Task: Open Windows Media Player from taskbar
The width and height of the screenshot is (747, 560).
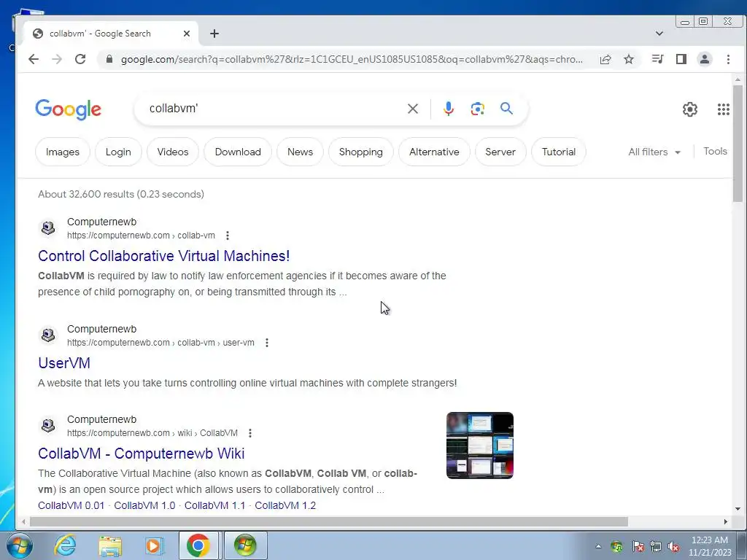Action: tap(153, 545)
